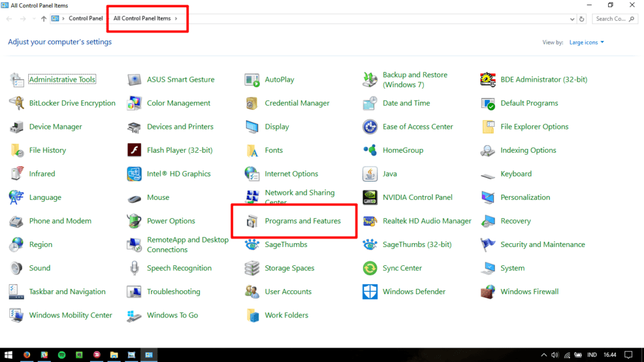
Task: Open the Security and Maintenance link
Action: 543,244
